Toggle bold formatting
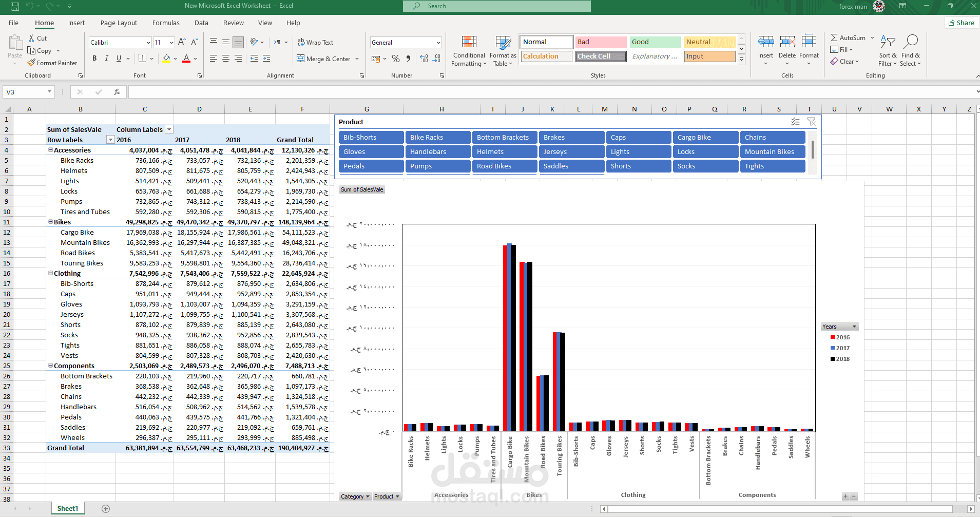 94,59
